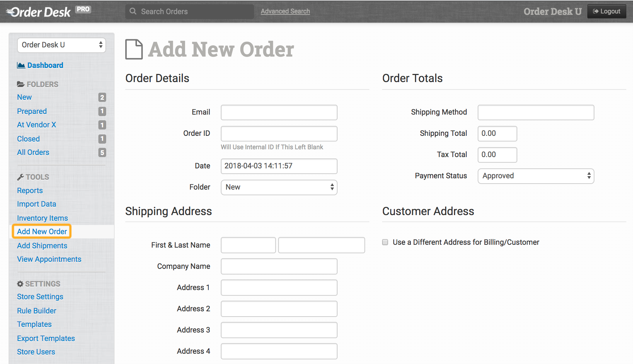Click the PRO badge beside the logo
Image resolution: width=633 pixels, height=364 pixels.
pyautogui.click(x=83, y=9)
